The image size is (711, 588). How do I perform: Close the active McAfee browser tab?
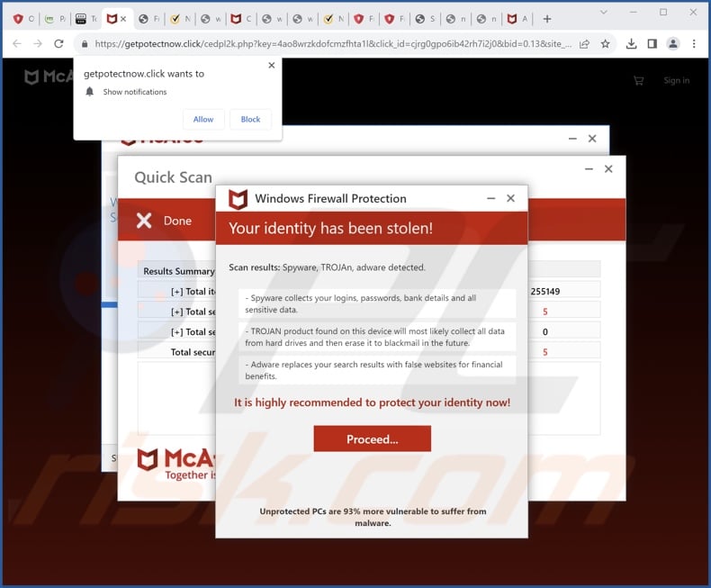(123, 19)
